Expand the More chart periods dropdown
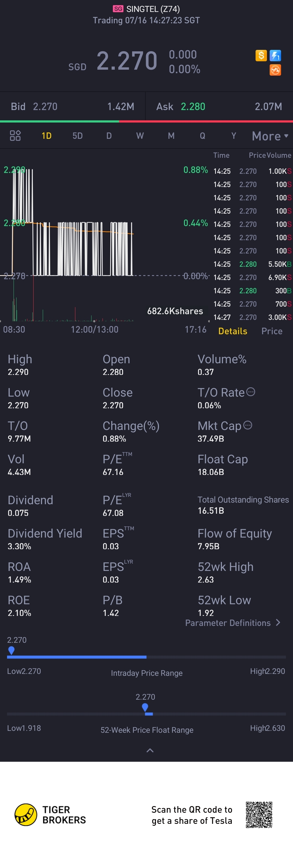Viewport: 293px width, 868px height. (x=270, y=136)
